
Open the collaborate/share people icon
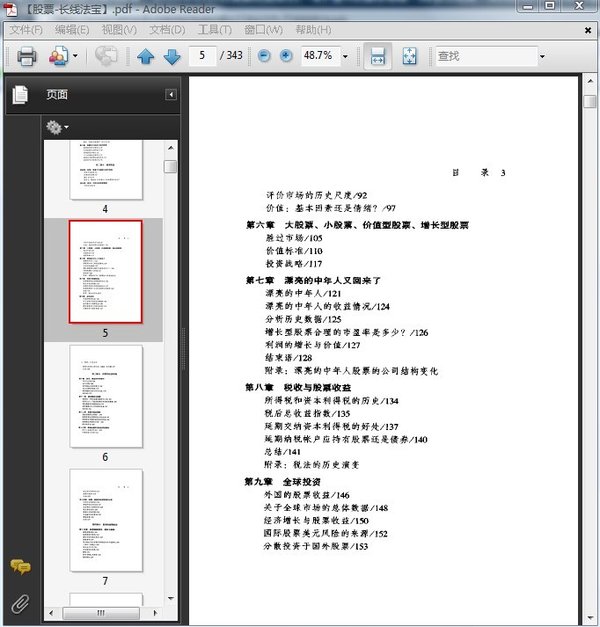(x=59, y=56)
